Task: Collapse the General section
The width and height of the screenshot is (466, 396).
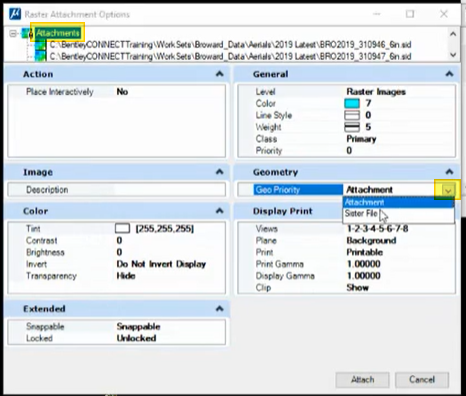Action: (449, 74)
